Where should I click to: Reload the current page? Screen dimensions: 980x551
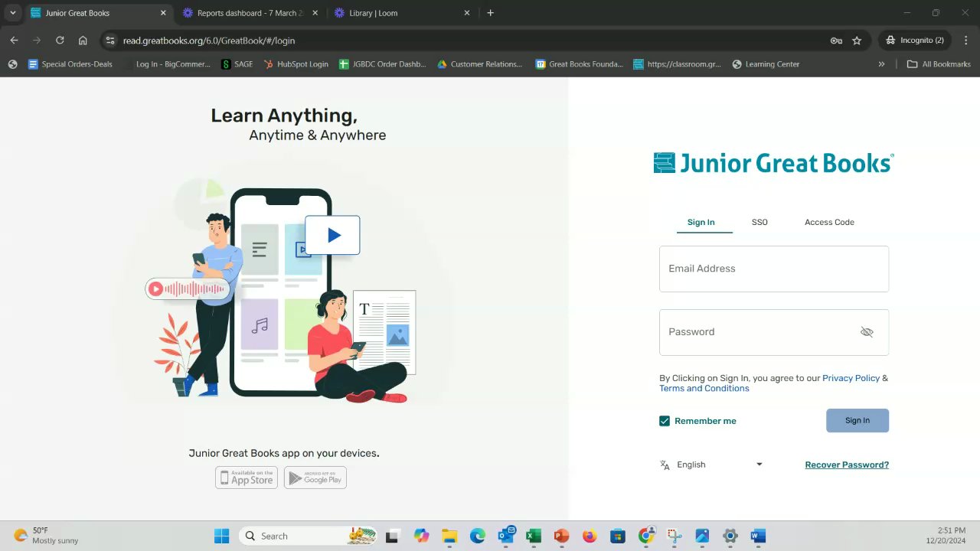tap(60, 41)
